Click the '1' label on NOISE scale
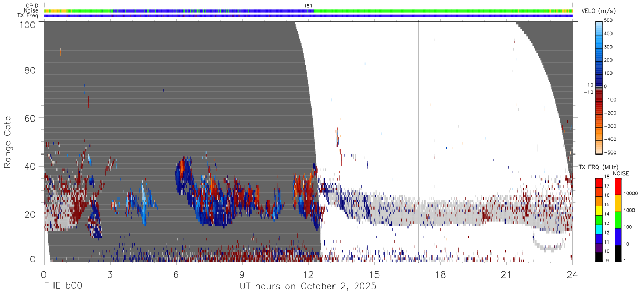644x297 pixels. (x=625, y=260)
